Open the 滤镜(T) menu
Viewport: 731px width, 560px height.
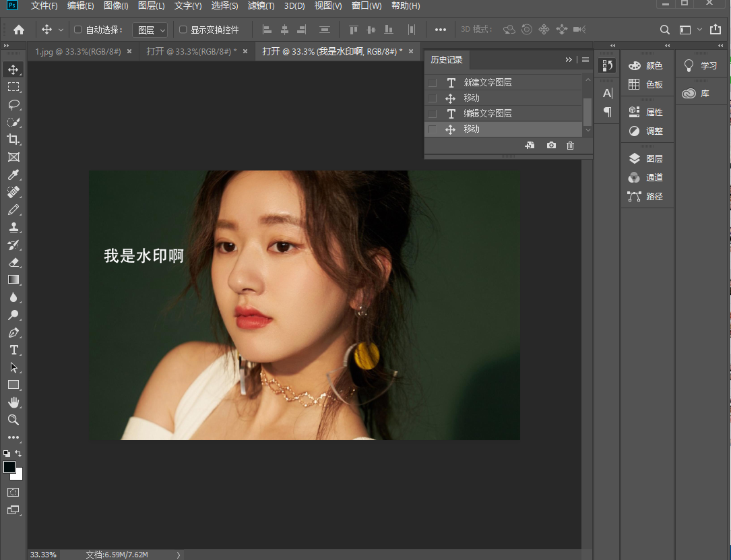[x=261, y=6]
